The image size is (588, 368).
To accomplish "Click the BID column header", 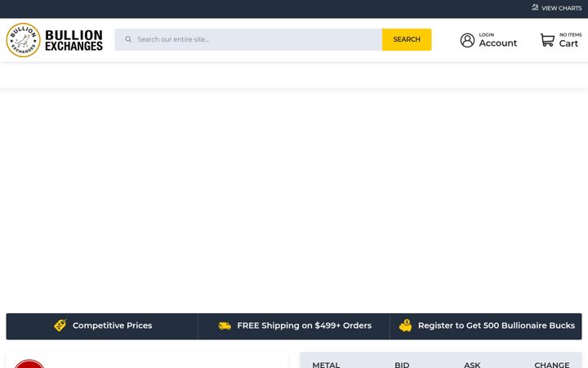I will pyautogui.click(x=402, y=365).
